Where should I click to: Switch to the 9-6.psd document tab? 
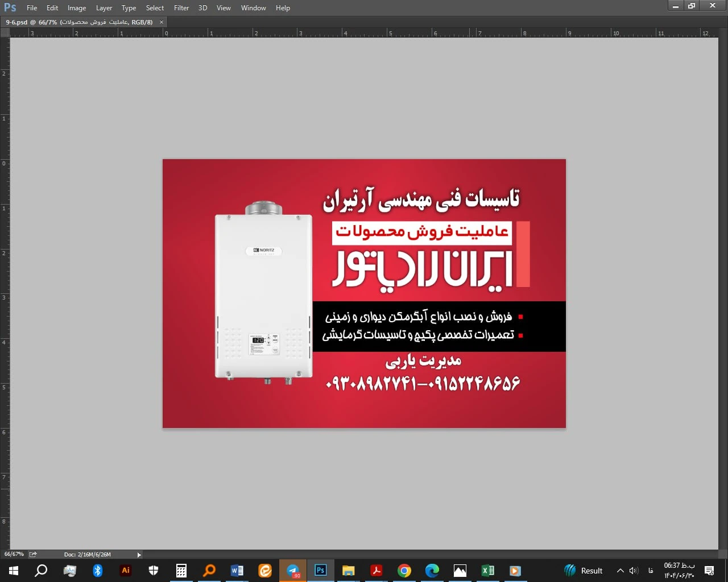click(x=79, y=22)
